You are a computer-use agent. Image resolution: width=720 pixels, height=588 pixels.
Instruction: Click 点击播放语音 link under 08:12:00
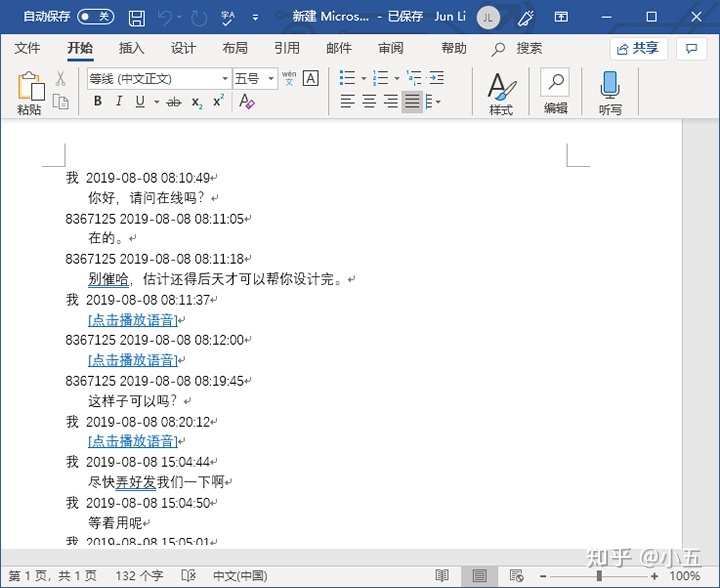click(133, 360)
